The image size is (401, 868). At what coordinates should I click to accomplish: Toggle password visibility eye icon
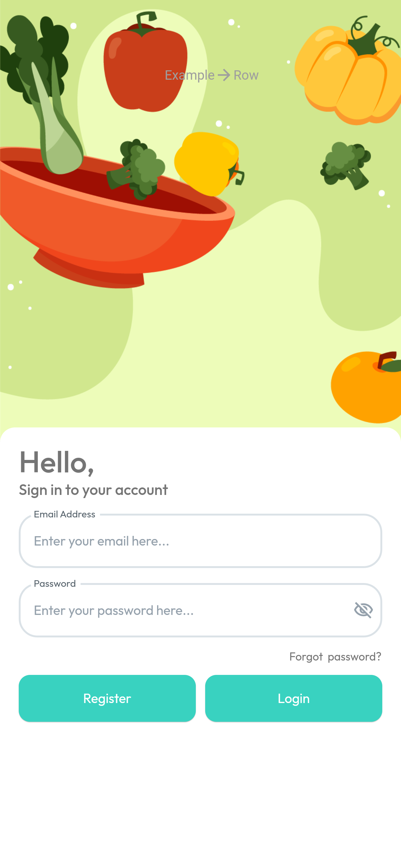point(363,610)
